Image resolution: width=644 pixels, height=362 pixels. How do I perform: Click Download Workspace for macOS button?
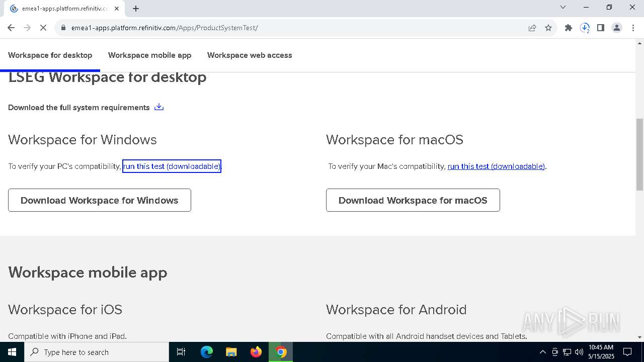click(x=413, y=200)
